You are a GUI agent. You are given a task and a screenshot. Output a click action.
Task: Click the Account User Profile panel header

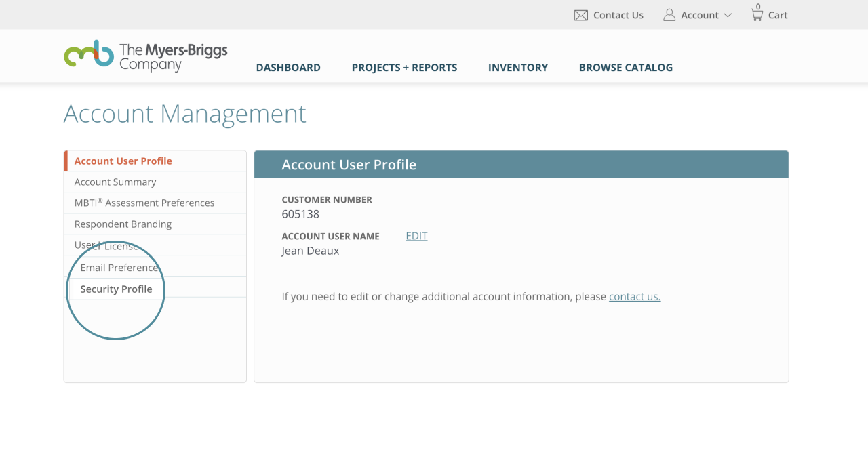click(x=521, y=165)
